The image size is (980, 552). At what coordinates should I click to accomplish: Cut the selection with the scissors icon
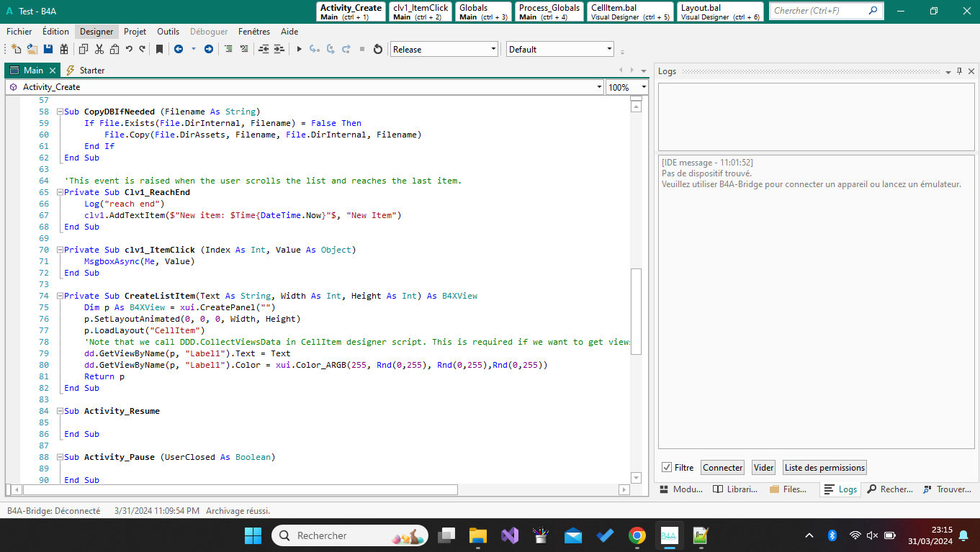(99, 49)
